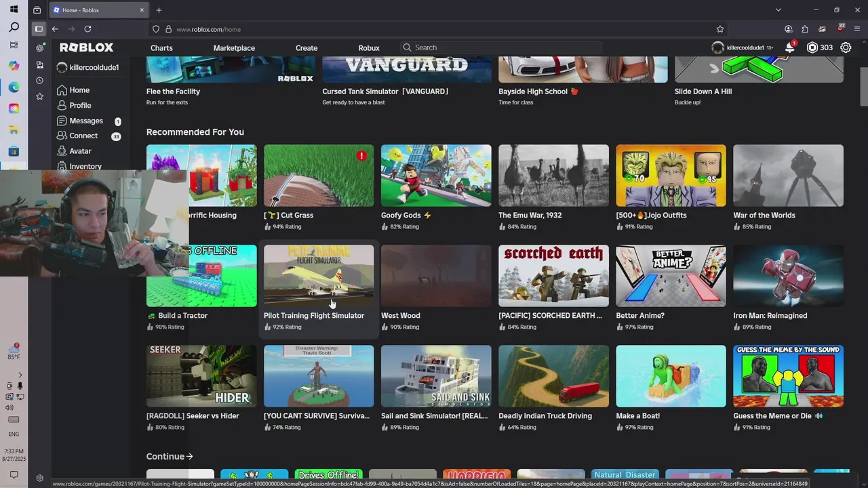Open The Emu War, 1932 thumbnail
The image size is (868, 488).
point(553,176)
